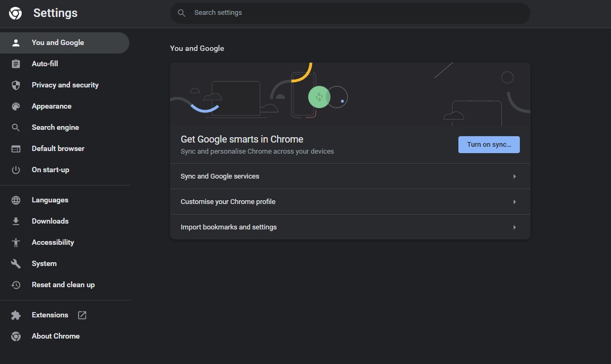Open Privacy and security settings
Image resolution: width=611 pixels, height=364 pixels.
pyautogui.click(x=65, y=85)
